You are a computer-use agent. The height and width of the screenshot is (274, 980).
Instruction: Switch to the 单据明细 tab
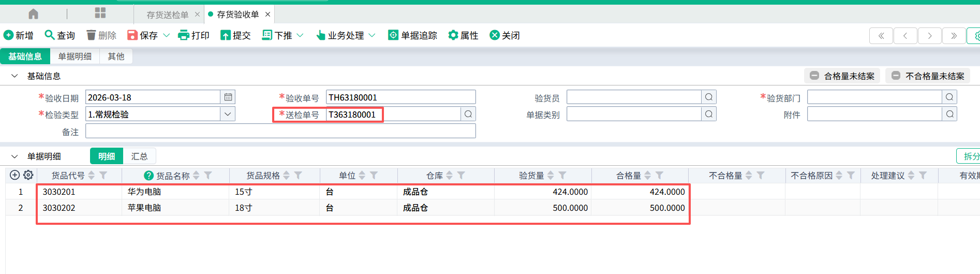(75, 56)
